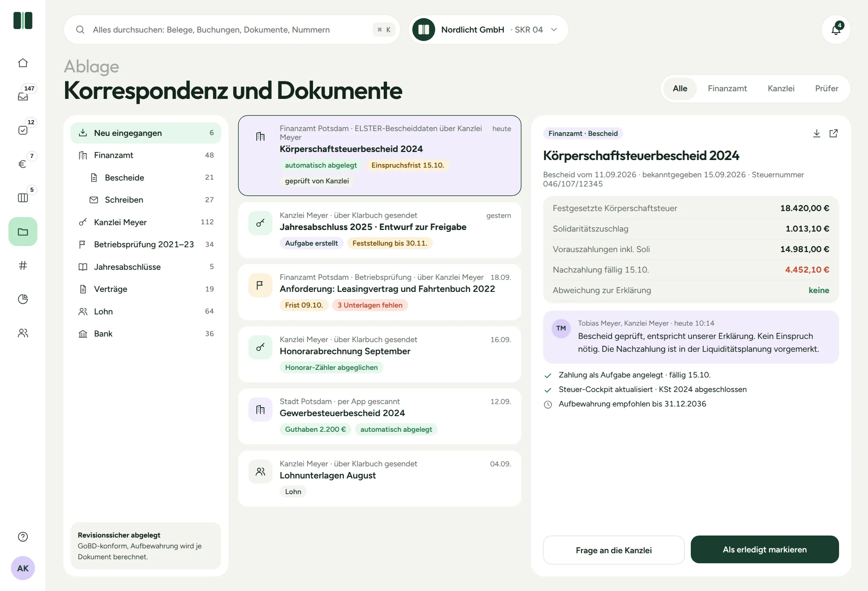Select Neu eingegangen folder
868x591 pixels.
pos(146,133)
